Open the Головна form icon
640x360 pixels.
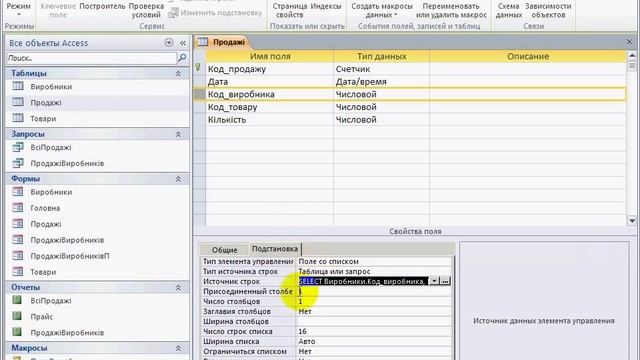(18, 207)
